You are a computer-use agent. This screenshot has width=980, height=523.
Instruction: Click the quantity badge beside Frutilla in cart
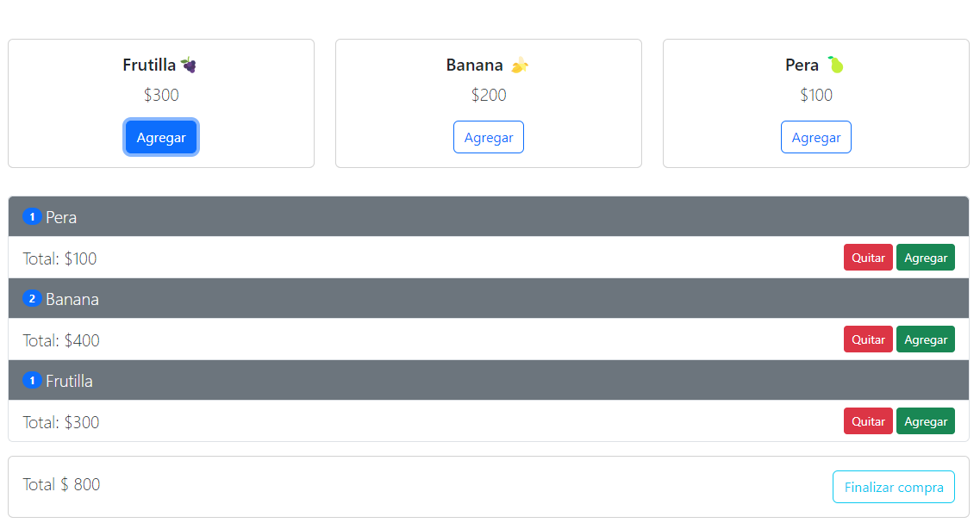point(32,381)
